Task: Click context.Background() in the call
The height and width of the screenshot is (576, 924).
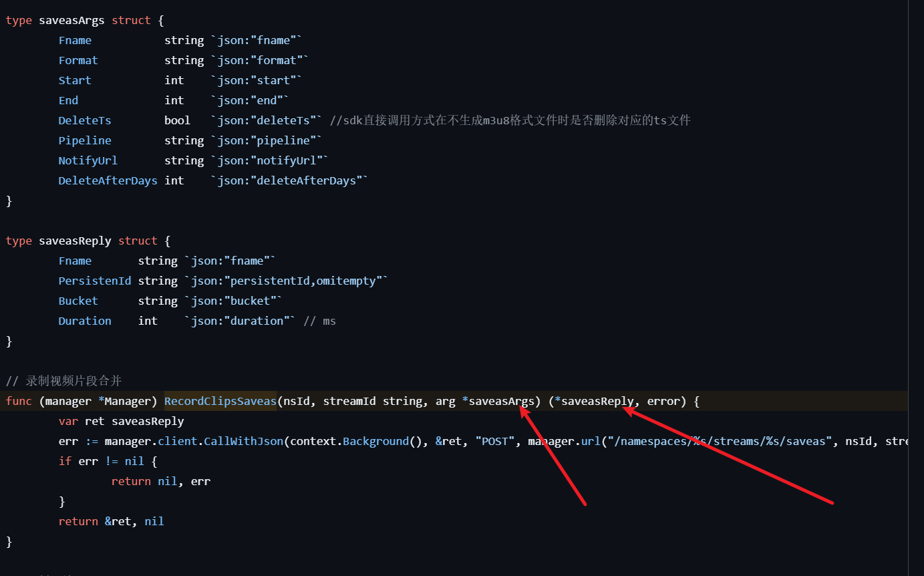Action: pos(356,441)
